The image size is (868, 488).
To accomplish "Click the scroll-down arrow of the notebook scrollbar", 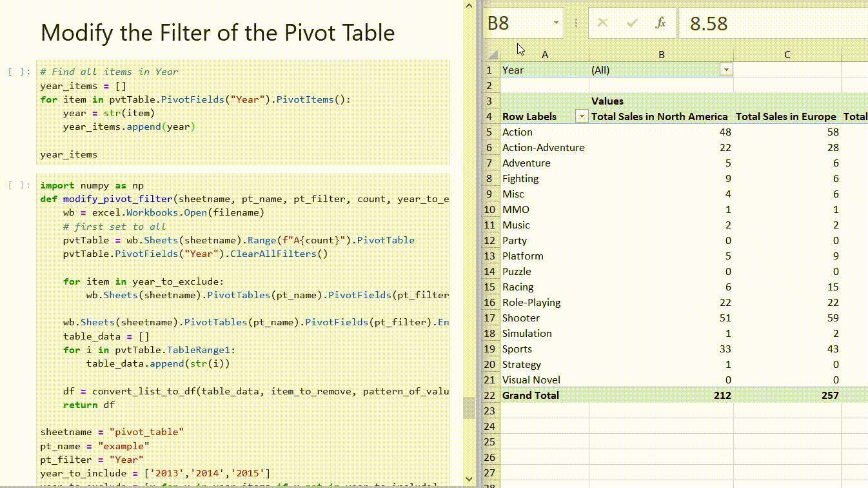I will (469, 479).
